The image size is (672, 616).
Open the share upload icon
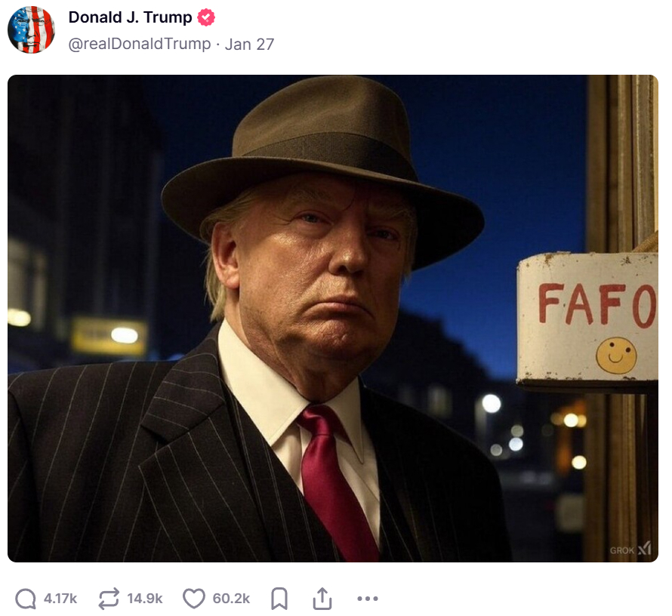[322, 598]
